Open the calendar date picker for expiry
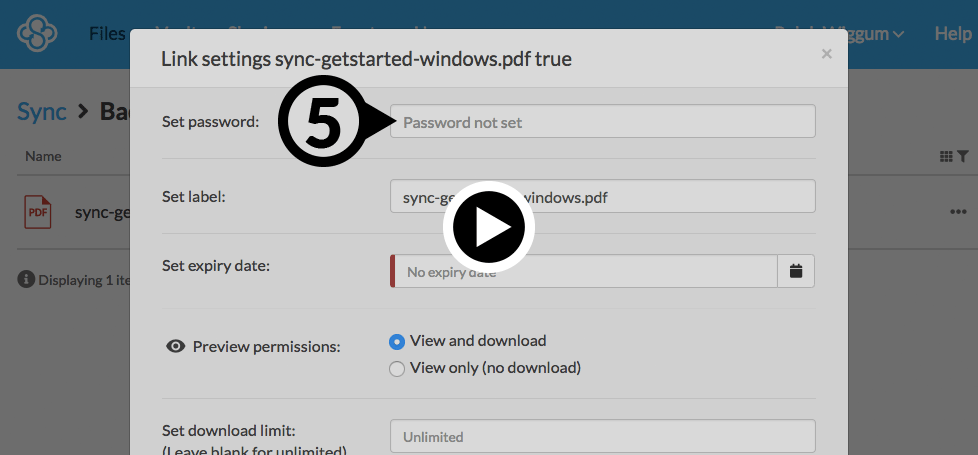Viewport: 978px width, 455px height. click(x=796, y=271)
